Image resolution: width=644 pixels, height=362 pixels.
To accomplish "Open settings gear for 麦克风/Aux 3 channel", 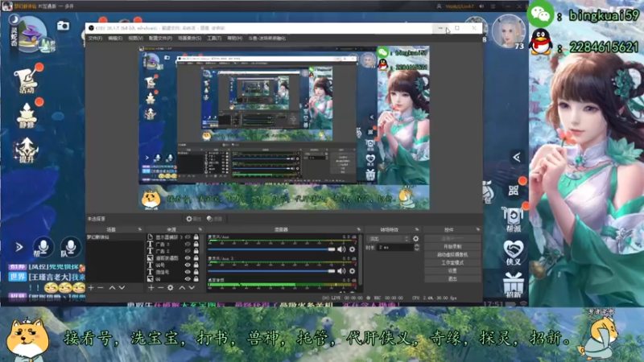I will click(352, 271).
